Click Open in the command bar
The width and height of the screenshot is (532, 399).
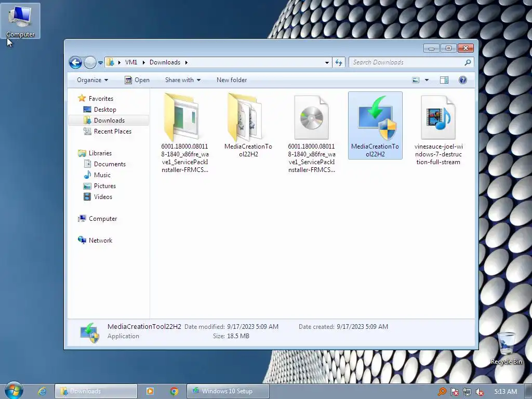coord(137,80)
